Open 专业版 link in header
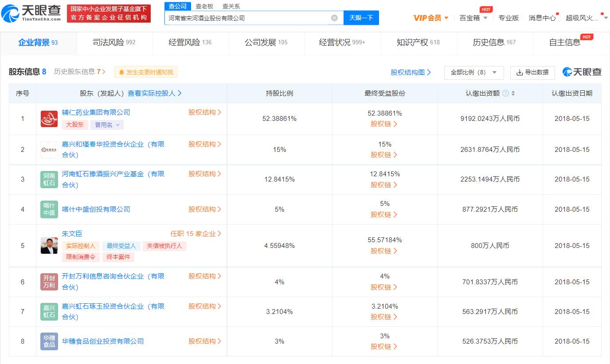The height and width of the screenshot is (364, 610). (x=508, y=18)
